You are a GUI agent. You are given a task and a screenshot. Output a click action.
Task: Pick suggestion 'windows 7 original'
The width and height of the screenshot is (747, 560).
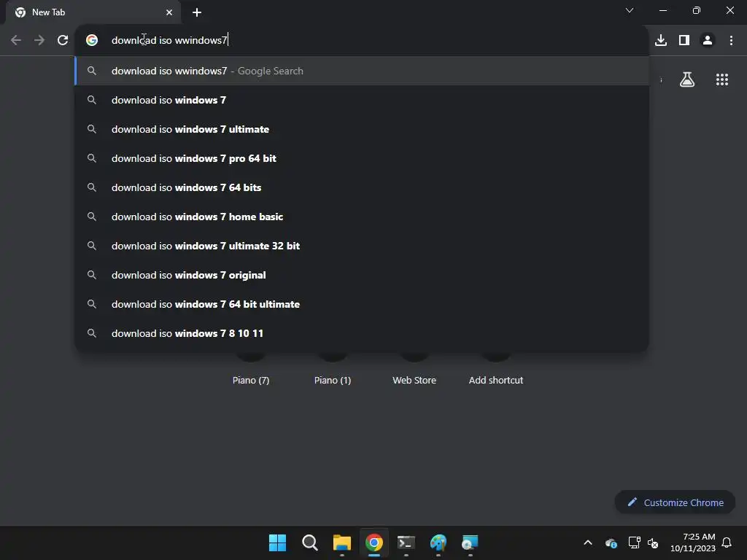pos(362,275)
